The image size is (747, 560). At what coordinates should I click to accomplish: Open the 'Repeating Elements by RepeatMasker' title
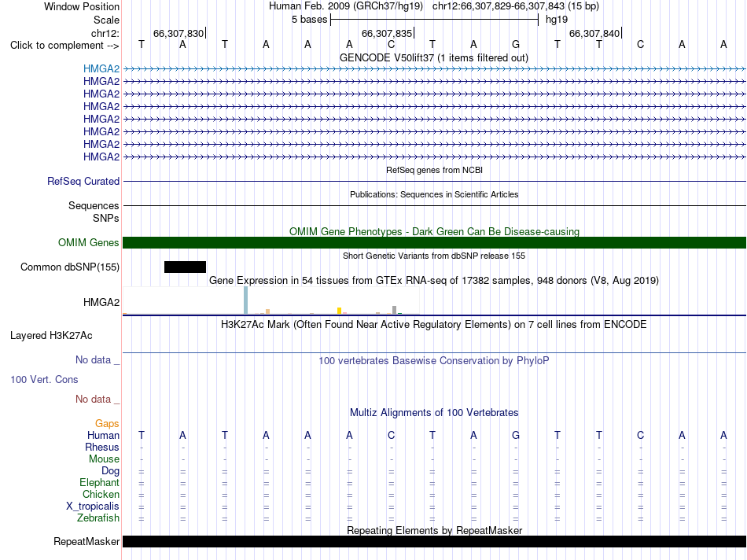[x=434, y=530]
